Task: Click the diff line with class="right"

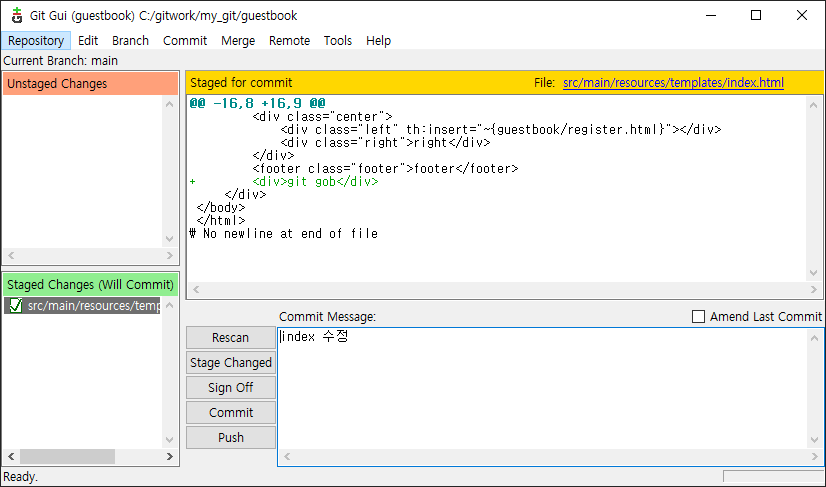Action: click(x=386, y=143)
